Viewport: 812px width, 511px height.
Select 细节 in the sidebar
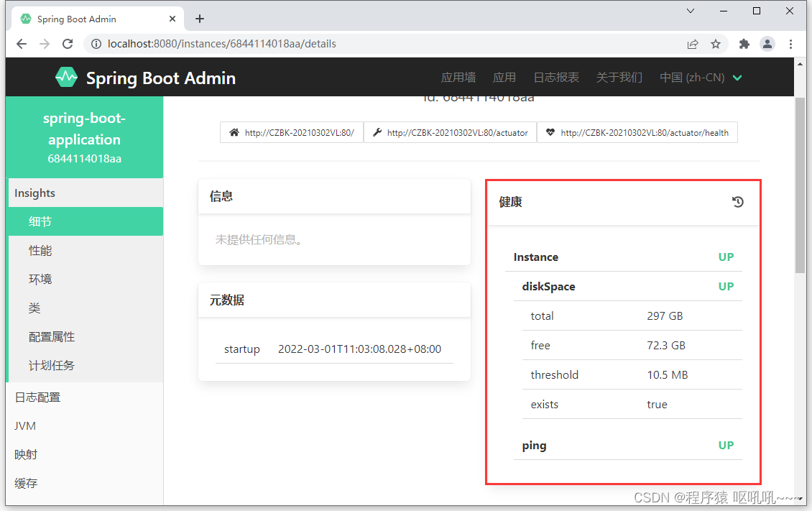86,221
